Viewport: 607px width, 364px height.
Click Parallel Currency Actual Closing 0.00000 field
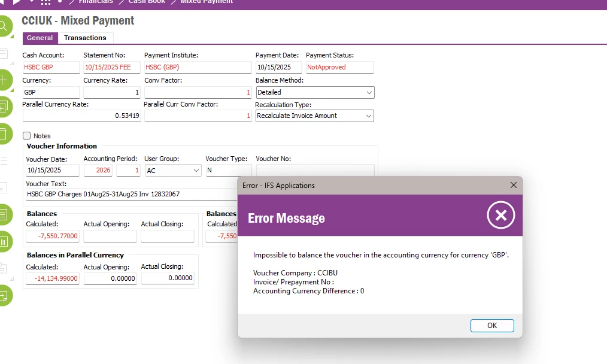[168, 278]
